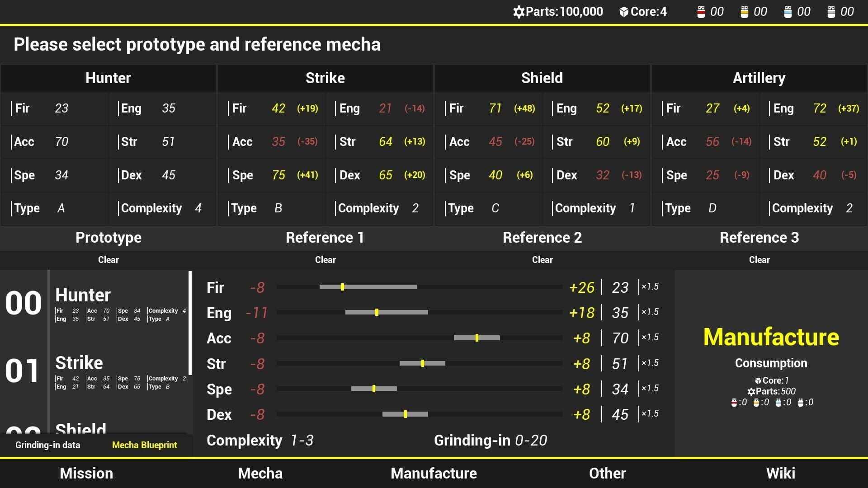Clear the Prototype selection

[108, 260]
